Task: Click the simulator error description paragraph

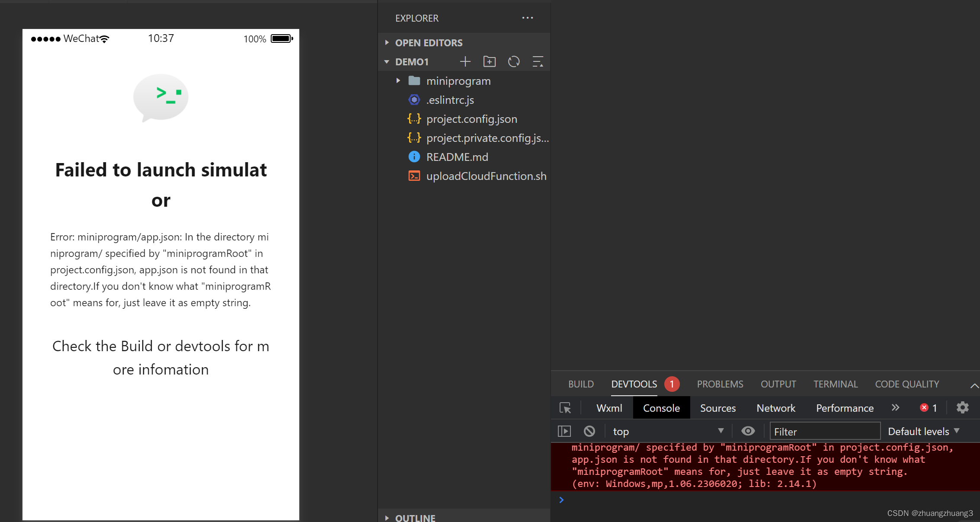Action: (161, 270)
